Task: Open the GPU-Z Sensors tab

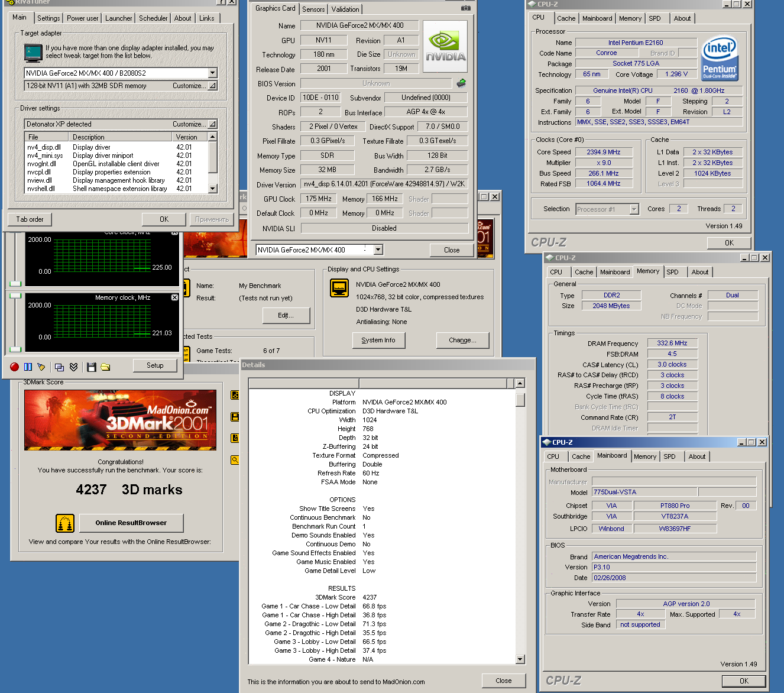Action: pos(313,9)
